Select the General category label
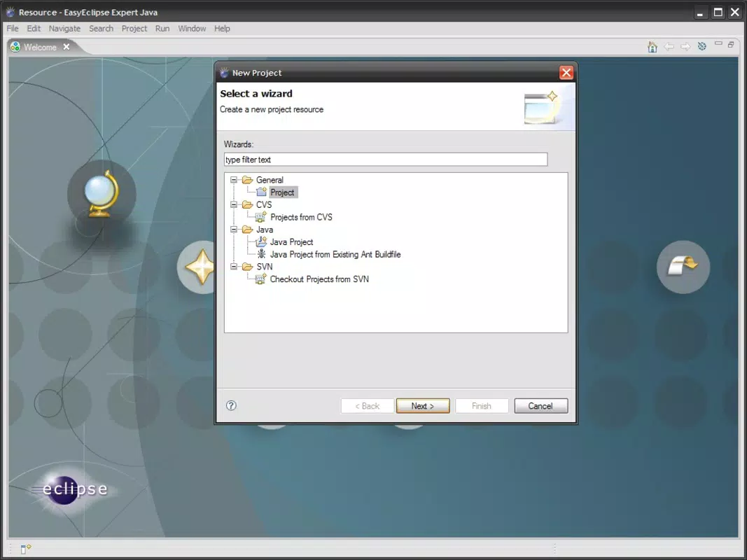This screenshot has height=560, width=747. point(270,180)
